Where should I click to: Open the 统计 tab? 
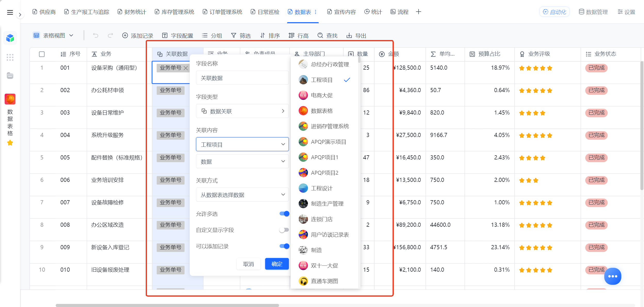click(x=373, y=12)
